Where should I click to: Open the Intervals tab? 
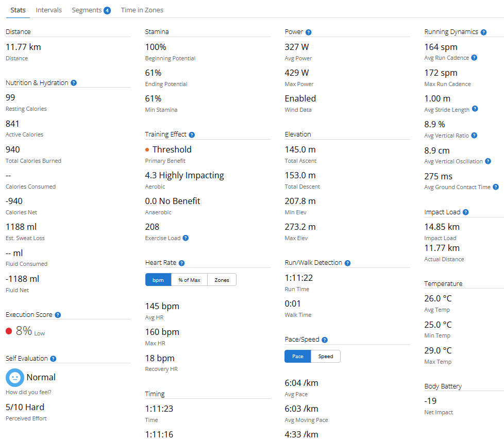click(49, 10)
